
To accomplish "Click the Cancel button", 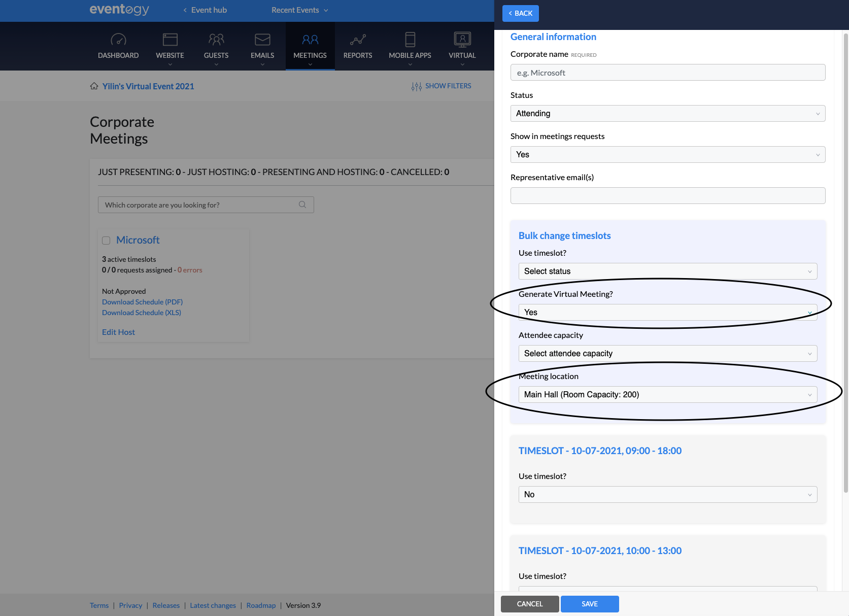I will [530, 604].
